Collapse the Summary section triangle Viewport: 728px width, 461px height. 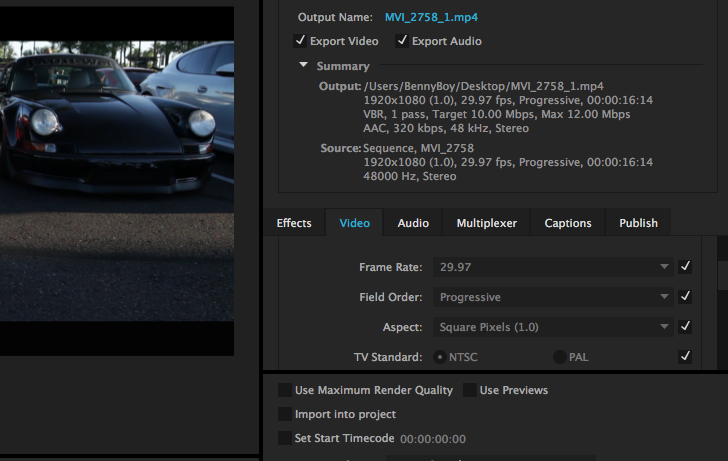coord(304,65)
